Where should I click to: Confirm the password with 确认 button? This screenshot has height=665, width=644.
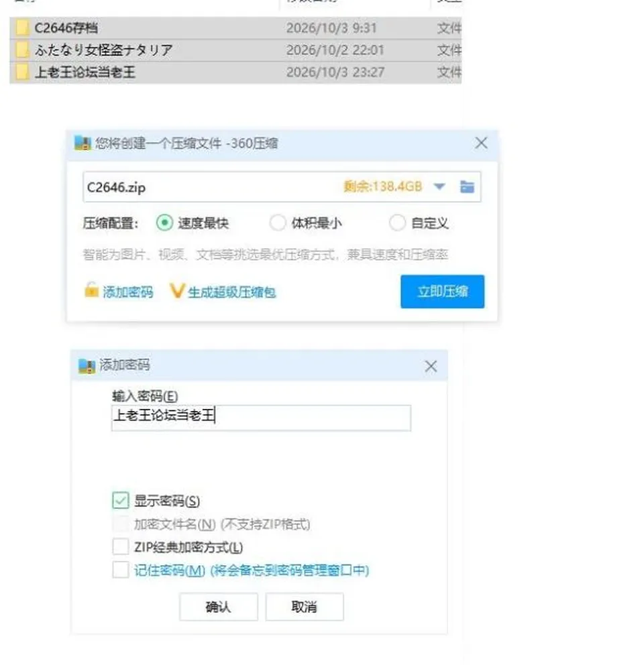coord(218,607)
